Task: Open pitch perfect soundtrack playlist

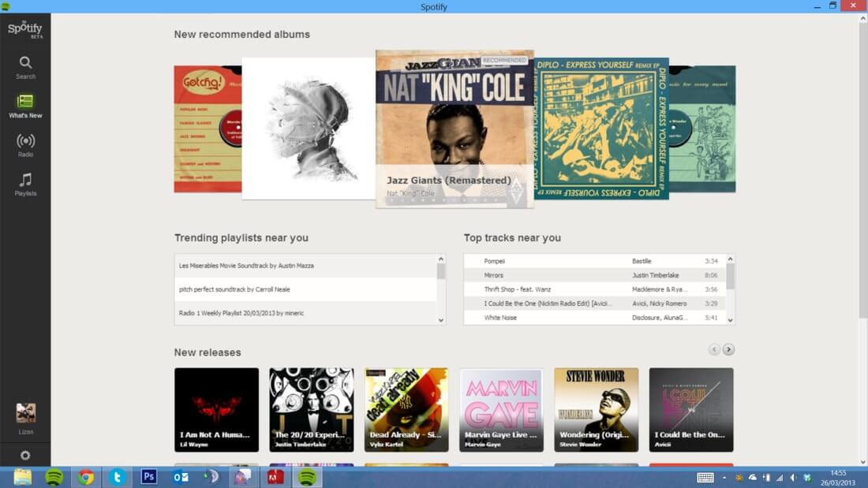Action: pyautogui.click(x=305, y=289)
